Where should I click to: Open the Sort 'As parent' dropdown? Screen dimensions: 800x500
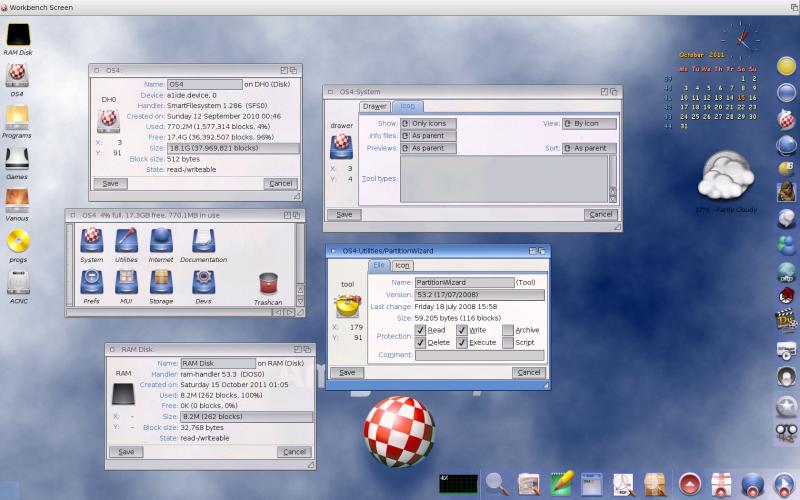[x=589, y=148]
